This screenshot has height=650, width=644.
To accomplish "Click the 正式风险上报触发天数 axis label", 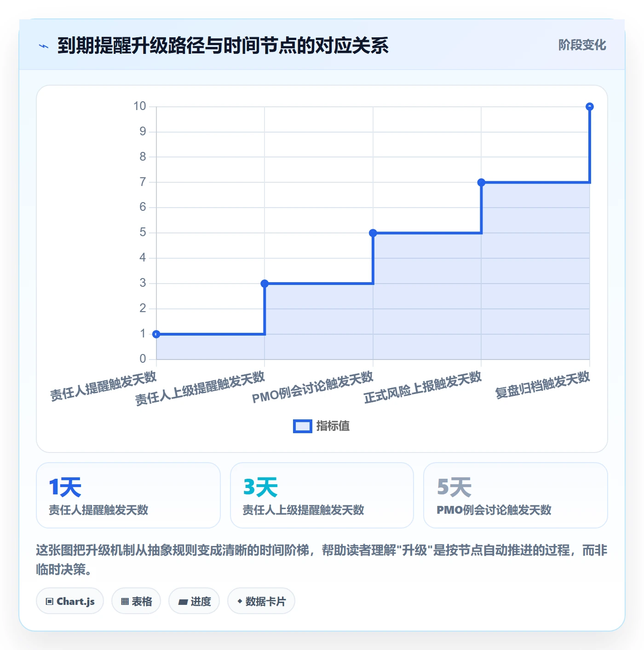I will pos(423,387).
